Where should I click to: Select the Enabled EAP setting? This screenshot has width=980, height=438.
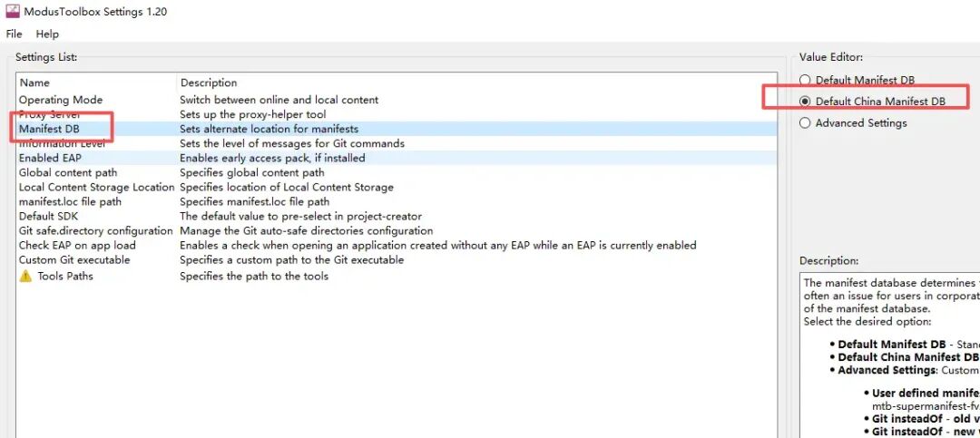click(397, 158)
